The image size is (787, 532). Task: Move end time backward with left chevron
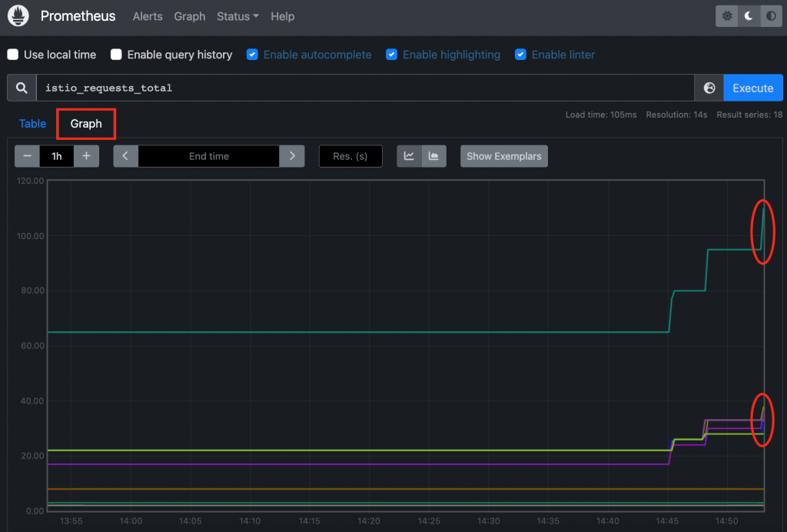click(125, 156)
